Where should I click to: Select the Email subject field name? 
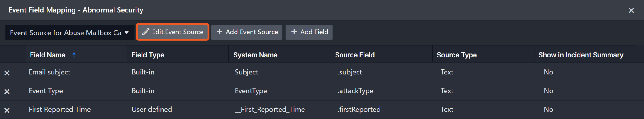click(49, 72)
